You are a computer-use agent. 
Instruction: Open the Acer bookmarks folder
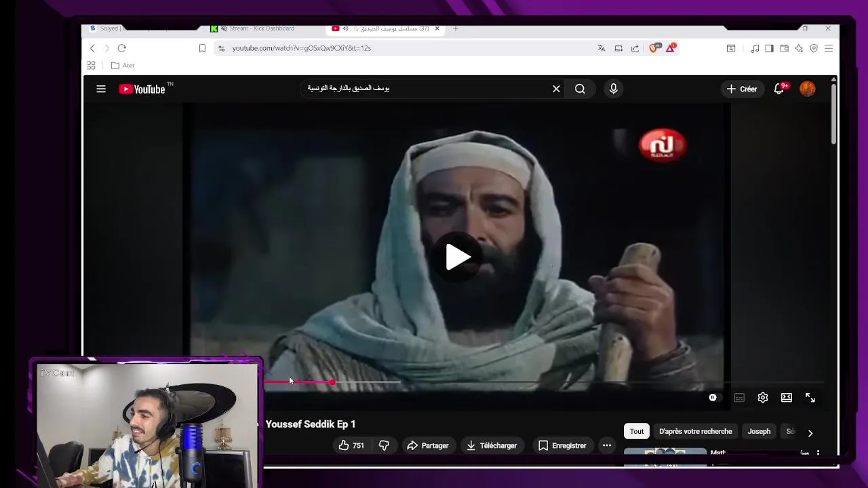(123, 65)
